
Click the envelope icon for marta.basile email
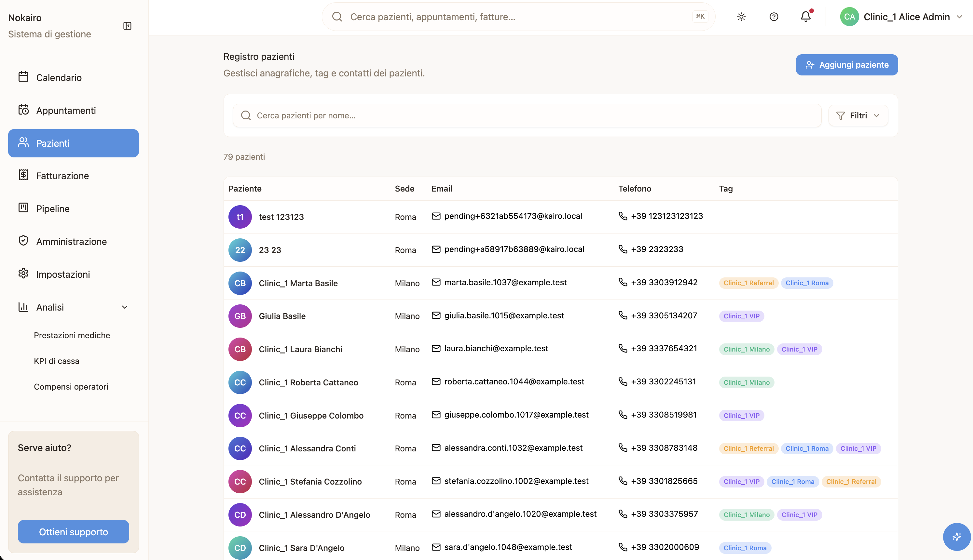[x=436, y=282]
